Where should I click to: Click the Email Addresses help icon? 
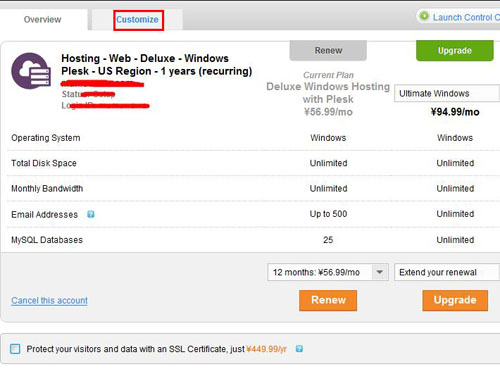tap(91, 214)
